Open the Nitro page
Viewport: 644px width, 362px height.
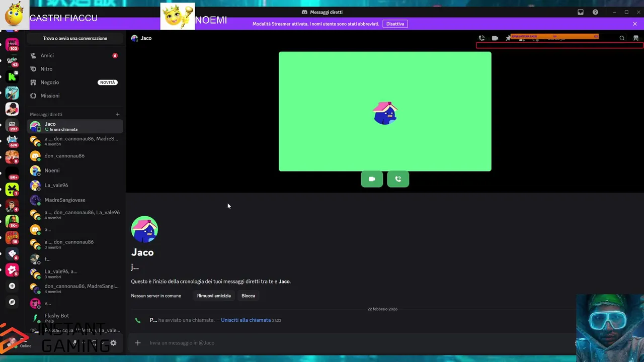(74, 69)
